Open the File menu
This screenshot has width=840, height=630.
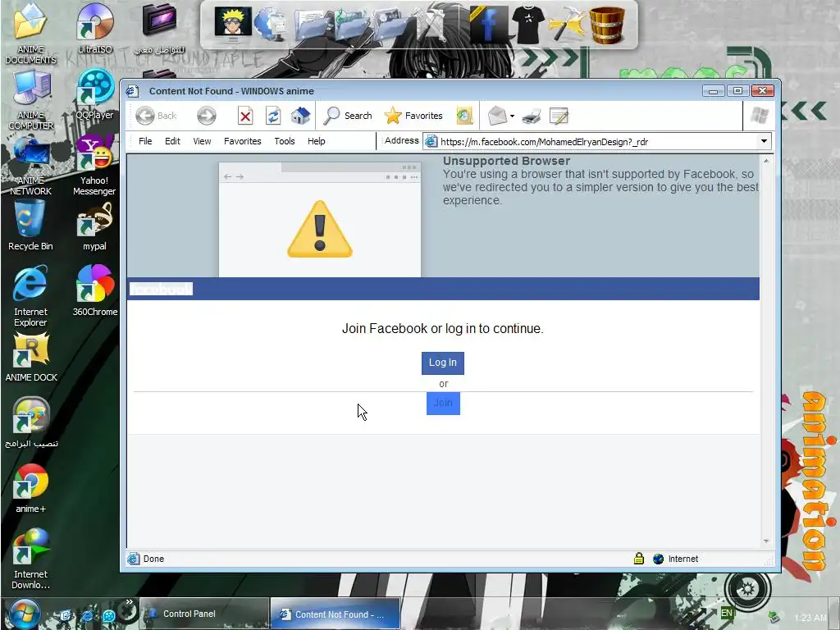click(145, 141)
